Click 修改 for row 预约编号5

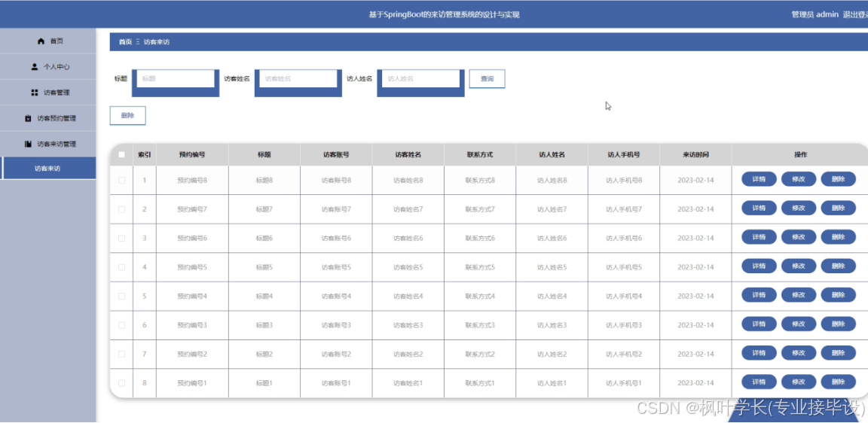(799, 266)
